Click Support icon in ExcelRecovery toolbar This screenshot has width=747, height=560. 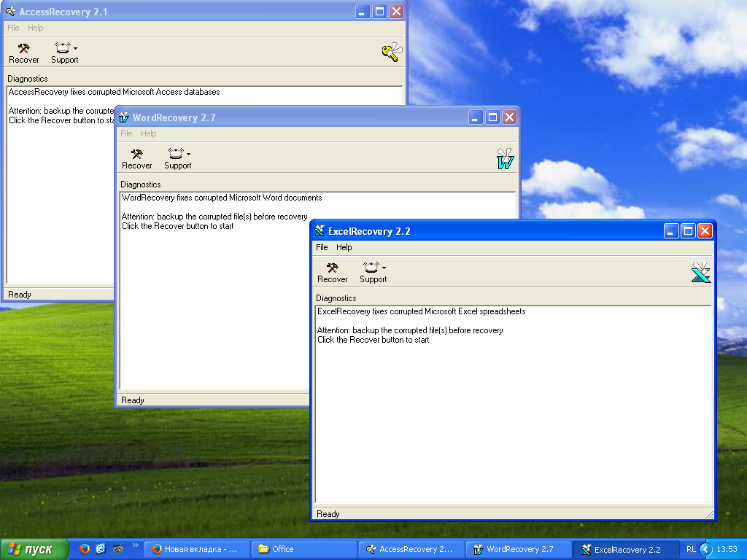(371, 268)
